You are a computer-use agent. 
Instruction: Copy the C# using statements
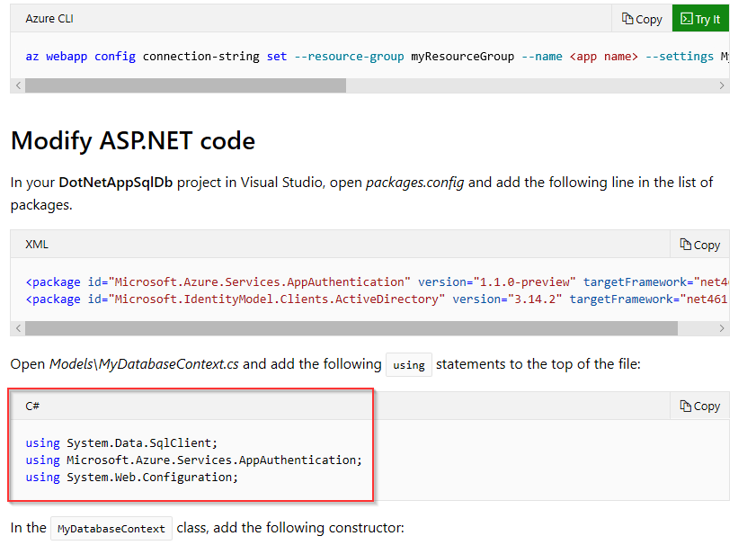[x=699, y=407]
